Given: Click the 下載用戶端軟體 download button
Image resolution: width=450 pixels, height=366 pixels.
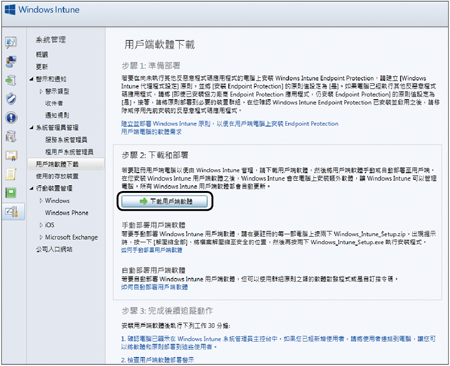Looking at the screenshot, I should (x=165, y=201).
